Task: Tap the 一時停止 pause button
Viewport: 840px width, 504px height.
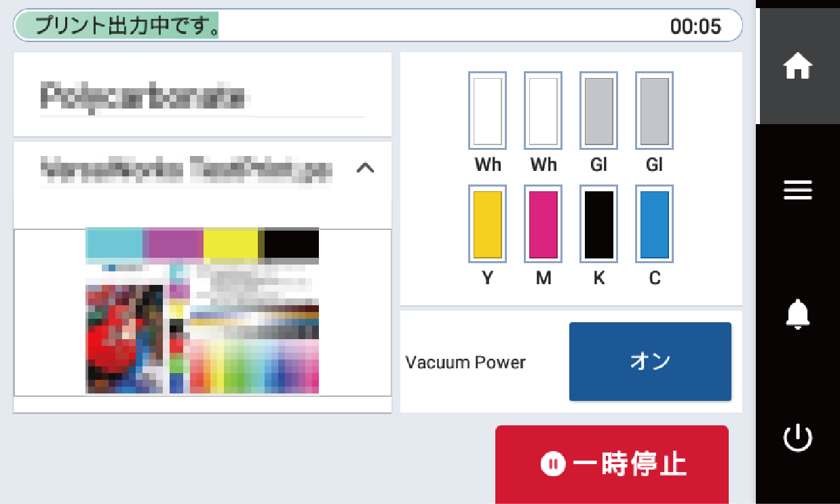Action: [x=611, y=465]
